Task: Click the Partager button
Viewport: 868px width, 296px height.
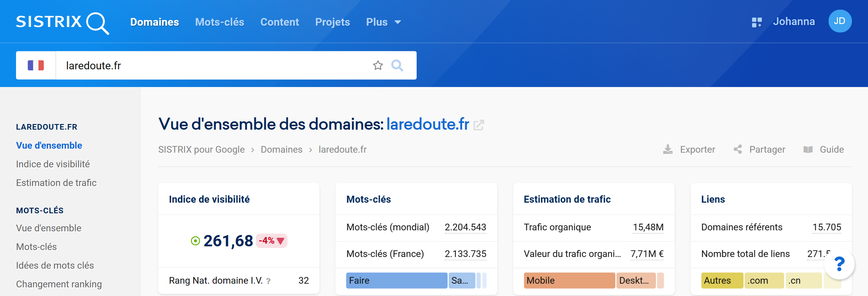Action: coord(759,149)
